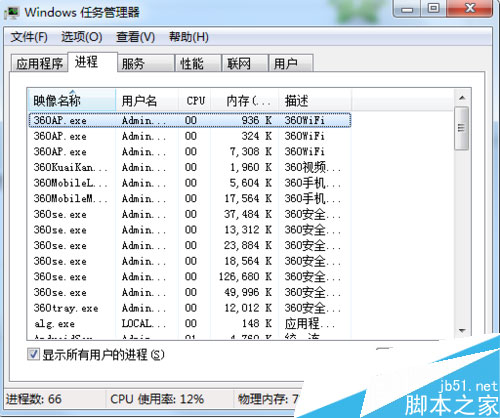
Task: Click the scrollbar up arrow in process list
Action: coord(462,98)
